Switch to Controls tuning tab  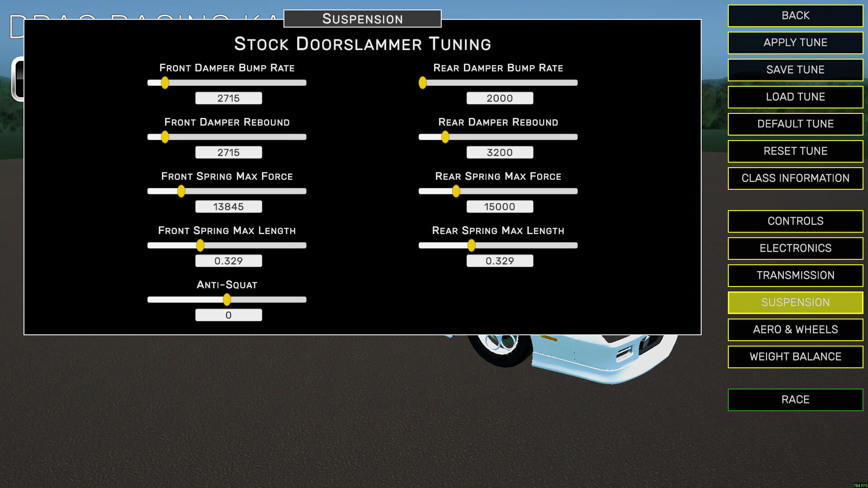click(795, 221)
